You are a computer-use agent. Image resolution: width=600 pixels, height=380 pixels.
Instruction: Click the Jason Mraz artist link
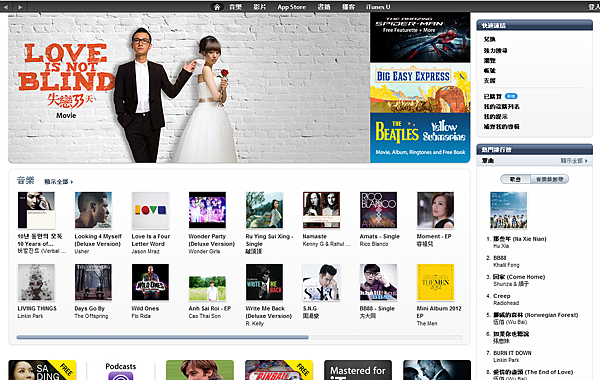point(145,251)
